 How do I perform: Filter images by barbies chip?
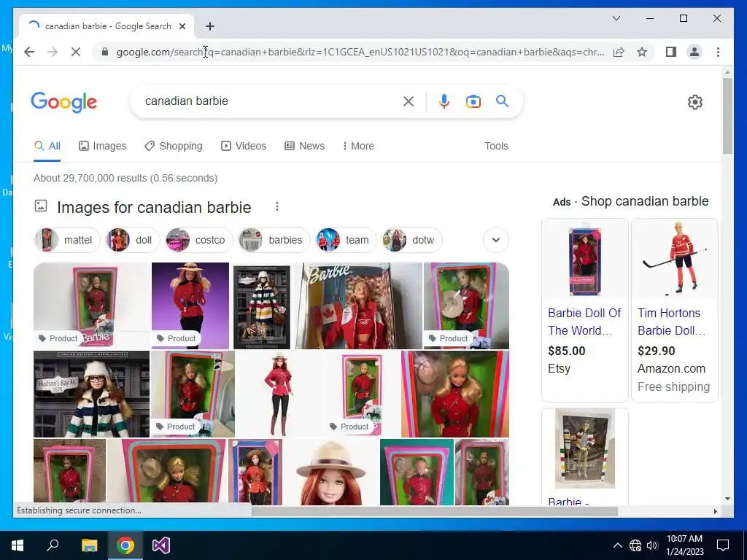coord(274,240)
